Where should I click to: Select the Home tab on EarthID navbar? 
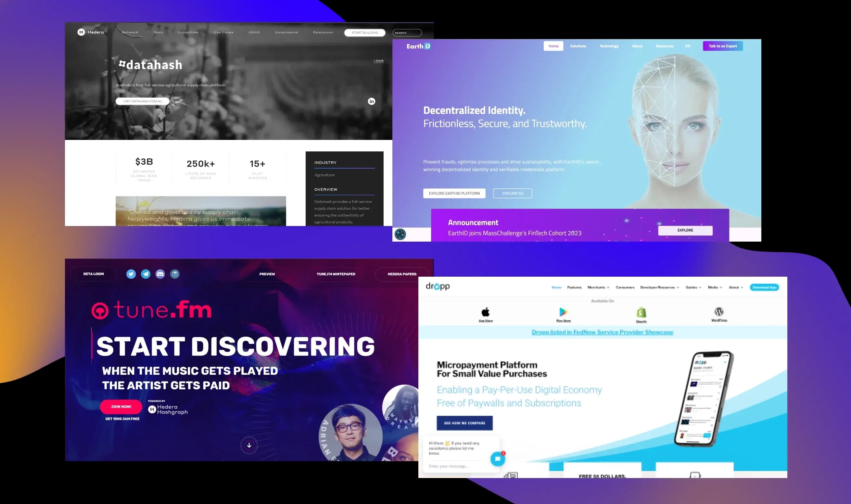553,46
